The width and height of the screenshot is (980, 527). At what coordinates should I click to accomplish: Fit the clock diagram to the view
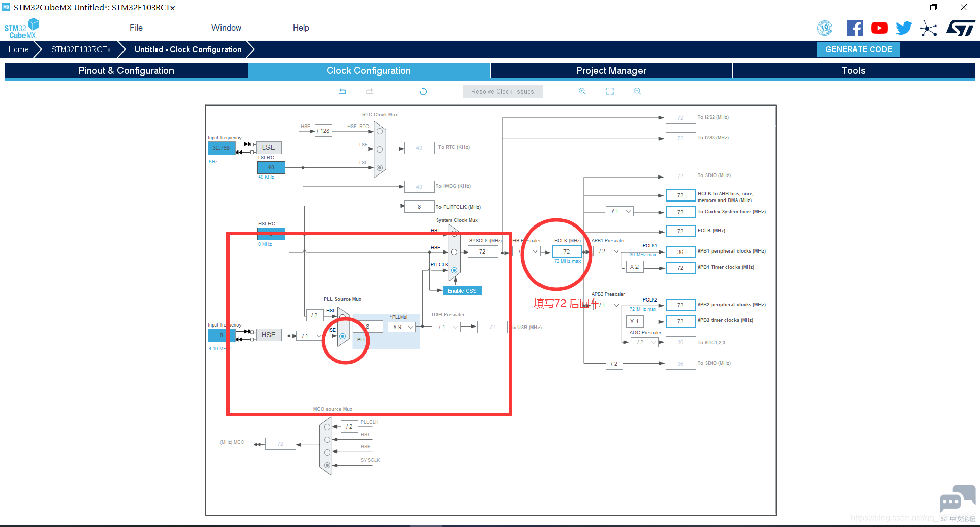click(x=610, y=91)
